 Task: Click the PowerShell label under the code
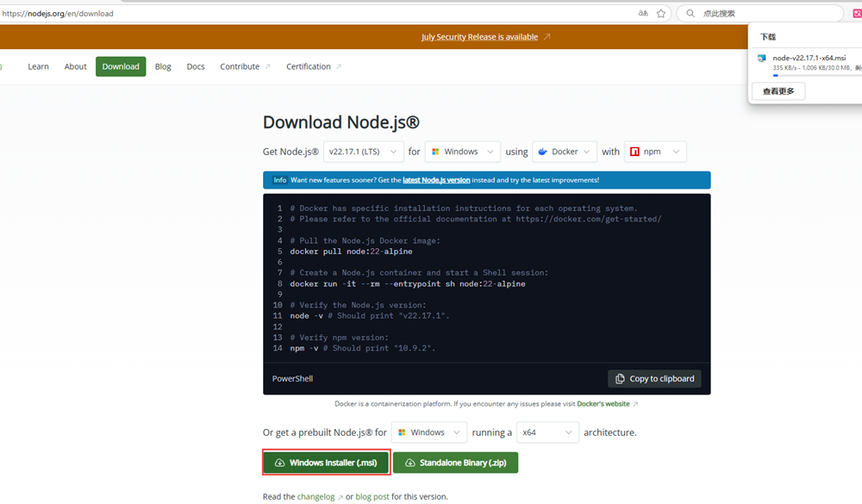(x=292, y=379)
